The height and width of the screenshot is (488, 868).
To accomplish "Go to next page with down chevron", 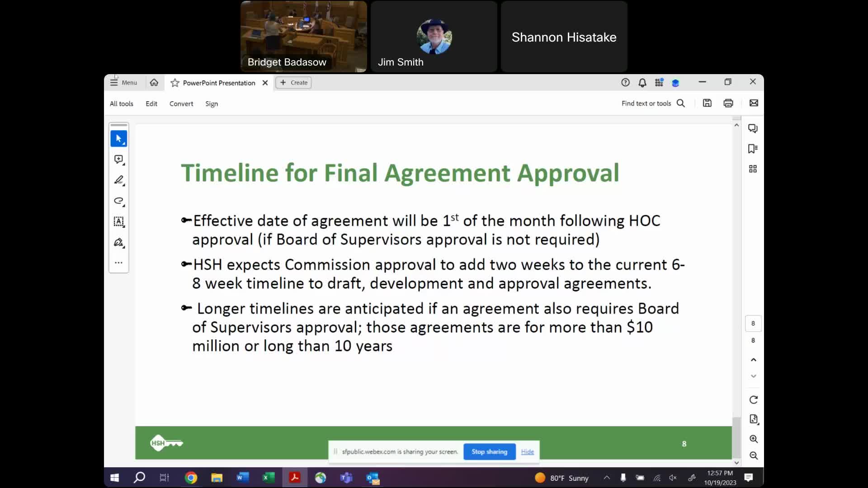I will tap(753, 376).
